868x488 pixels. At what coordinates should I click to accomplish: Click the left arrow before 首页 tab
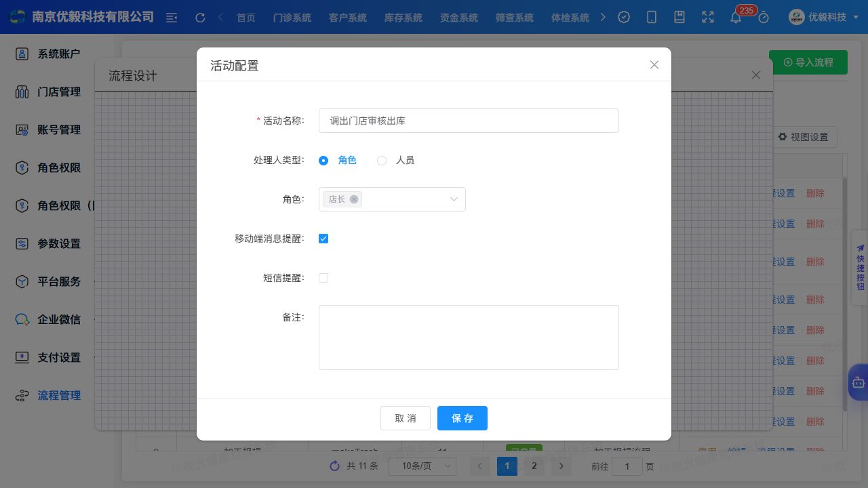pyautogui.click(x=220, y=18)
